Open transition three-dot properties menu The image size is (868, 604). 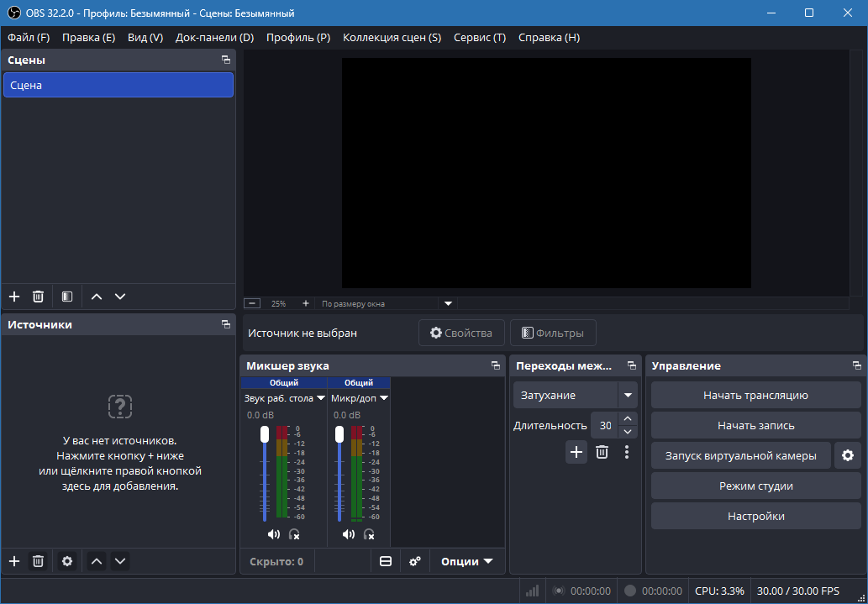[627, 452]
